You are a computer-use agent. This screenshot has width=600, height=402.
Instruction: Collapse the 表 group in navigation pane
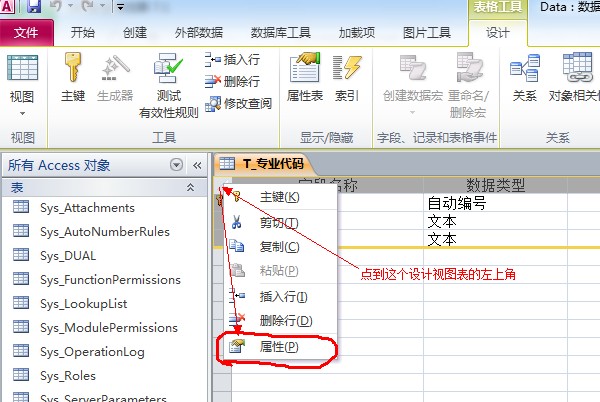190,187
